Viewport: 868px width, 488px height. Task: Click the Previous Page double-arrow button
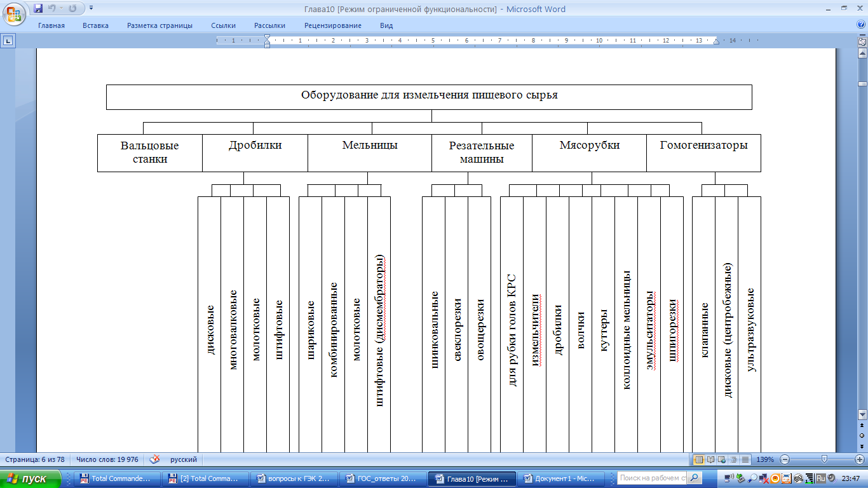pos(862,426)
